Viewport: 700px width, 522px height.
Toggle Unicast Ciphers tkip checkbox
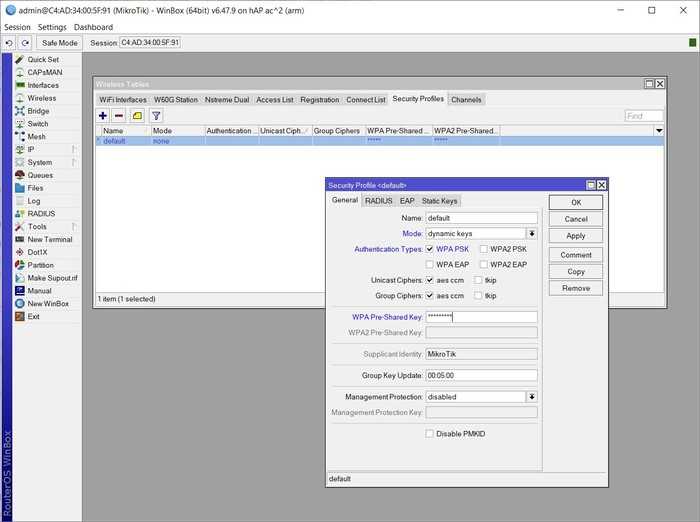(478, 280)
